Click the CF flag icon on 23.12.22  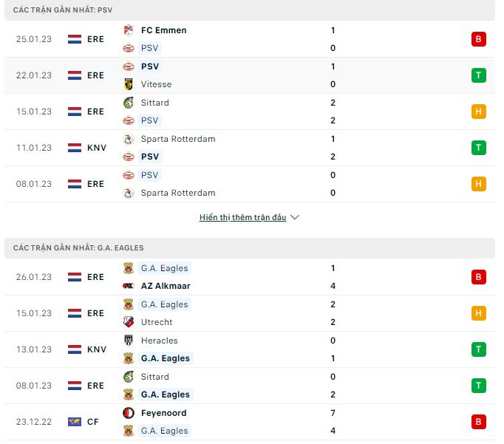(x=75, y=422)
